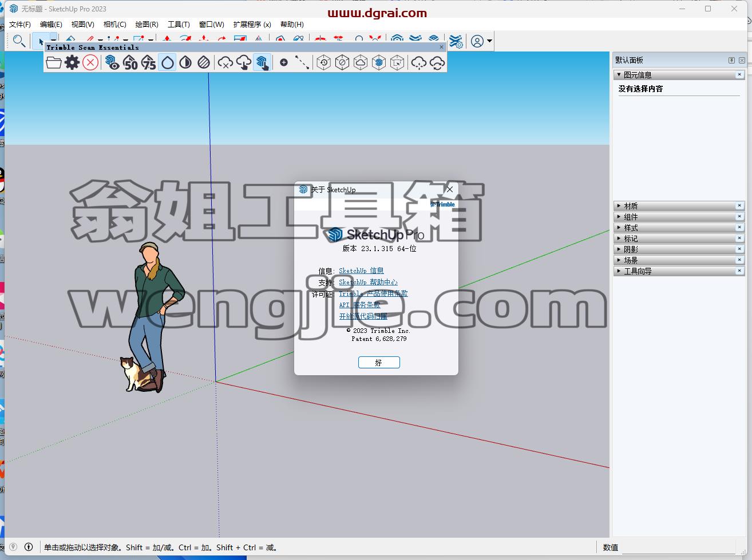Click the dotted cloud download icon
Viewport: 752px width, 560px height.
point(419,62)
